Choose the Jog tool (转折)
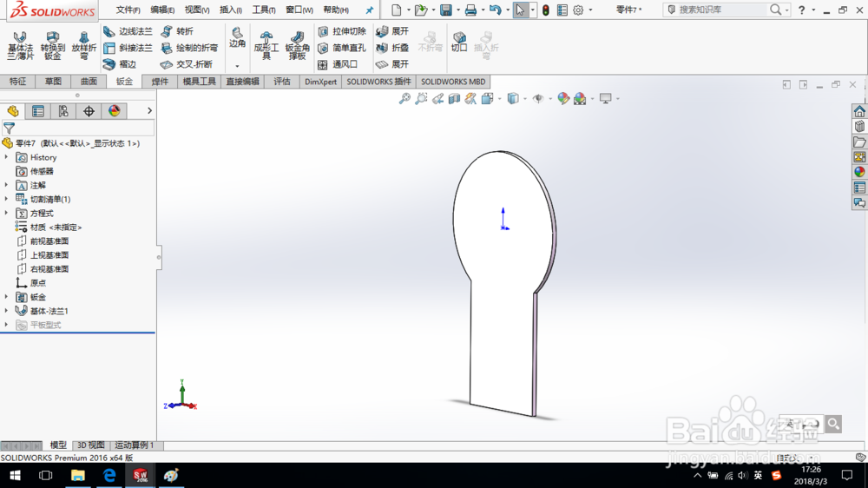 (177, 31)
